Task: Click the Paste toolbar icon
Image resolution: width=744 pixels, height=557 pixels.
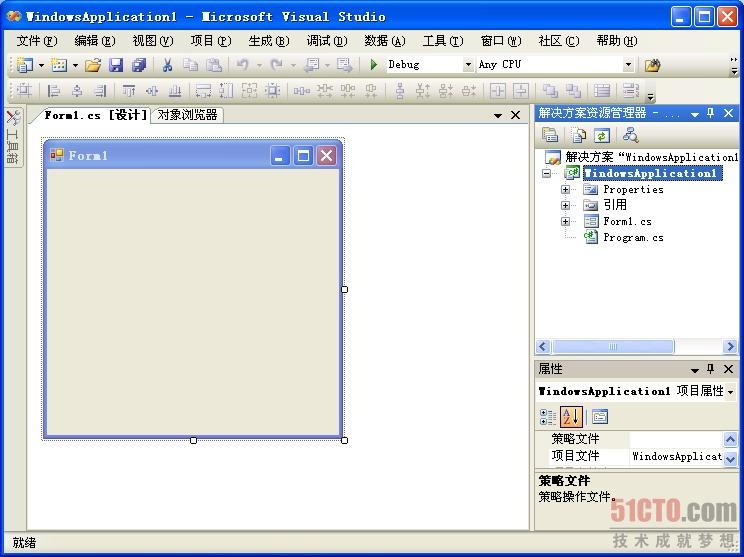Action: point(214,65)
